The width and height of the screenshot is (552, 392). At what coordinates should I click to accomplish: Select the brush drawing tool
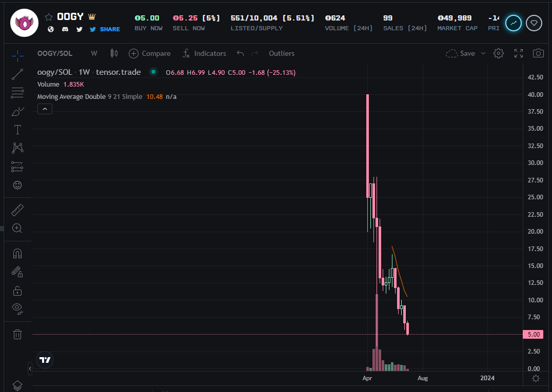17,111
